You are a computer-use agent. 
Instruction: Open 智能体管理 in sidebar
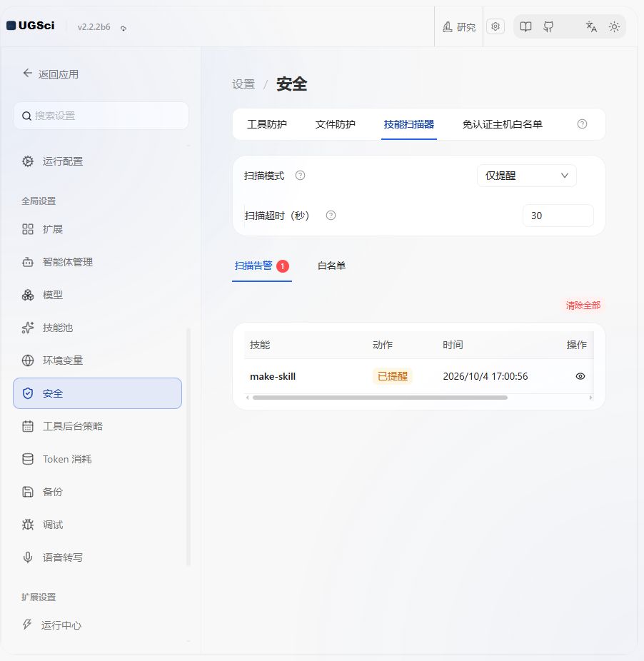coord(97,262)
